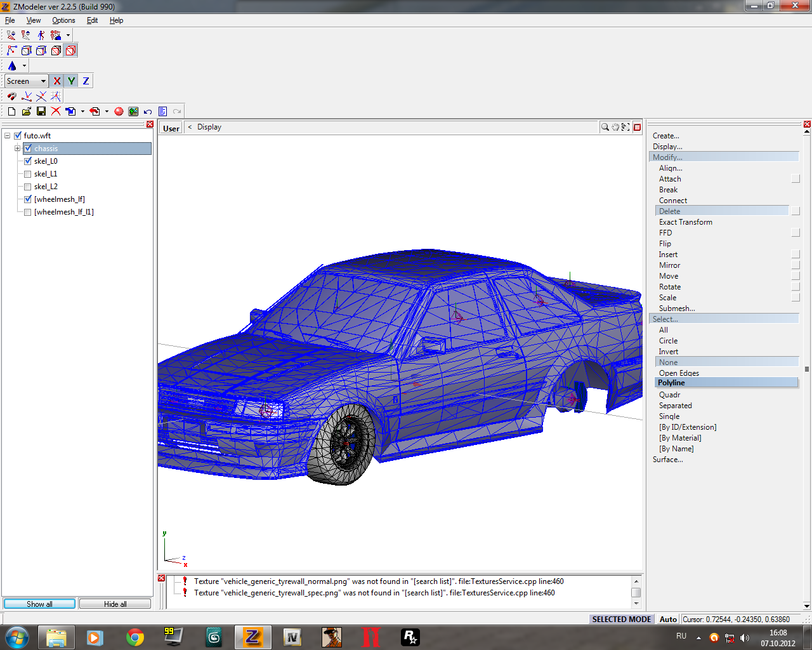Expand the chassis tree node
812x650 pixels.
(18, 148)
